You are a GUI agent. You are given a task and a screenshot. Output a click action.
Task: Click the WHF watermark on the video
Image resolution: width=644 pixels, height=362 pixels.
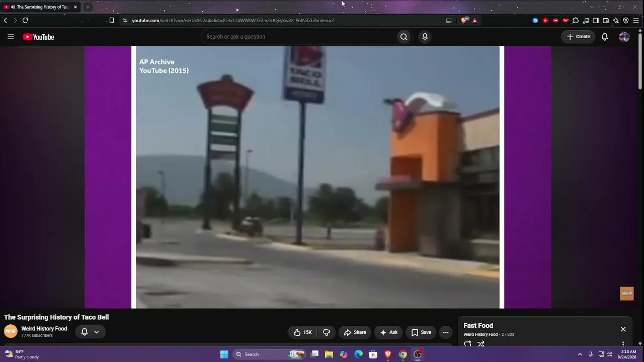point(627,294)
